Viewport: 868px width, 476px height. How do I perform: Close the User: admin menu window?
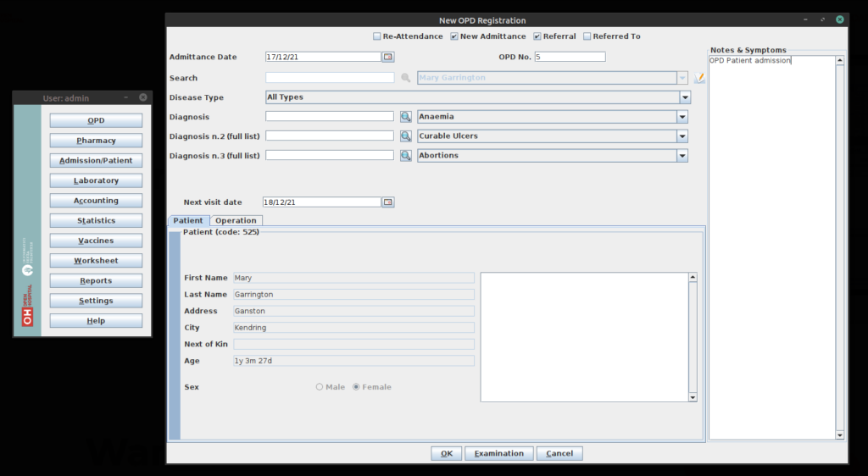[x=143, y=97]
